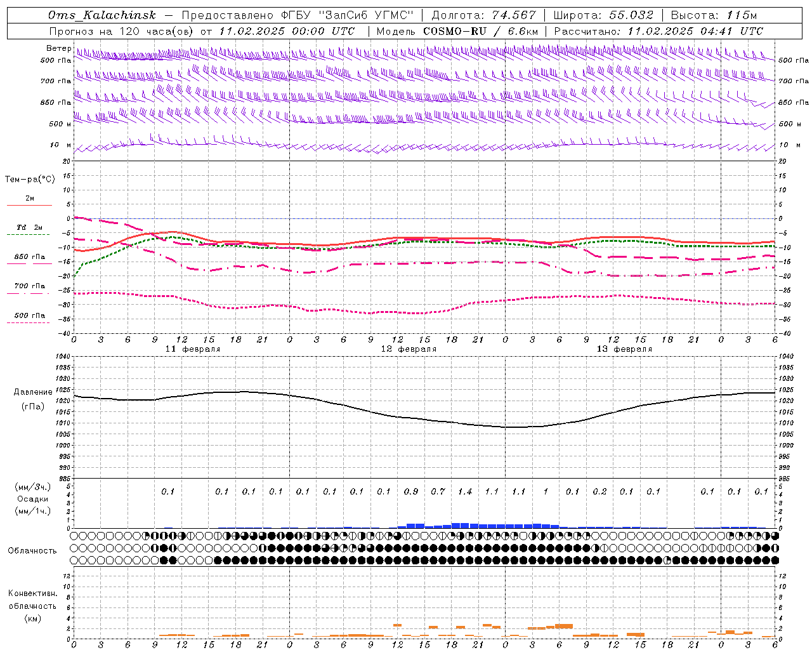Click the "(мм/1ч.)" precipitation unit label
The width and height of the screenshot is (812, 650).
(x=33, y=511)
